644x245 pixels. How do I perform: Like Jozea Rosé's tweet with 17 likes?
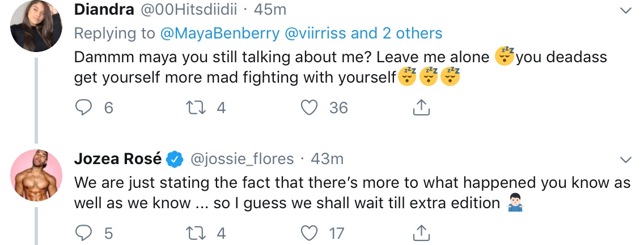[310, 233]
